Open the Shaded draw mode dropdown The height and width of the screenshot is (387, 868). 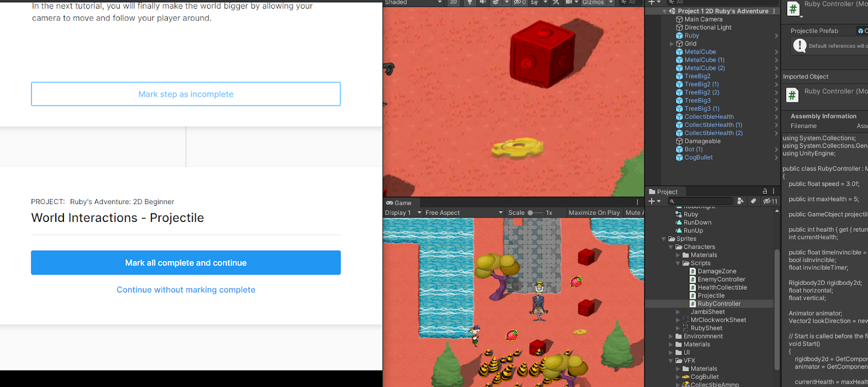tap(413, 2)
